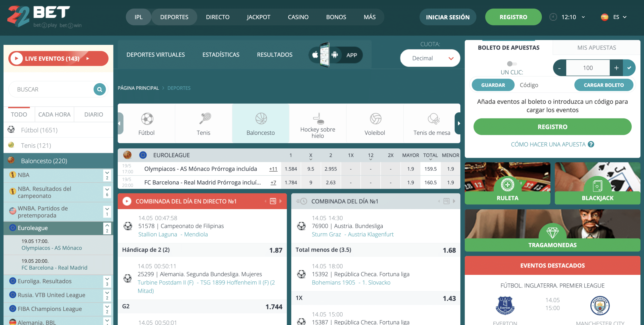644x325 pixels.
Task: Click the GUARDAR button
Action: pos(493,85)
